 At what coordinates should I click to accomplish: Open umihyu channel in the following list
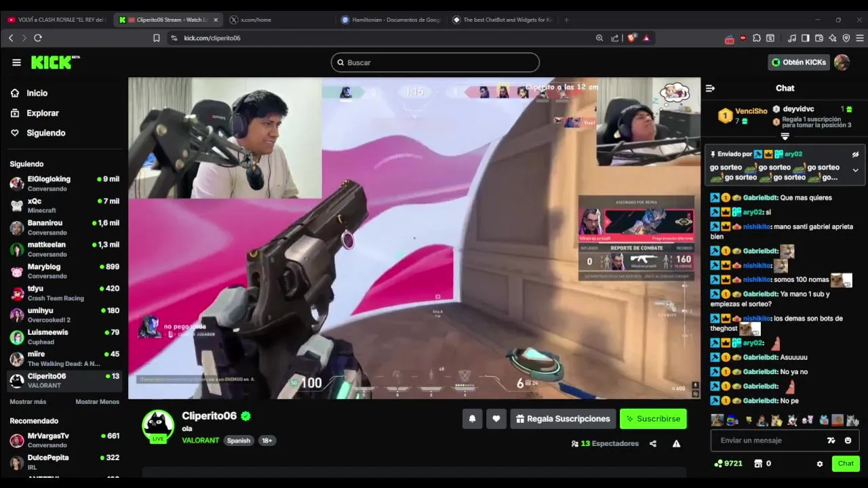(64, 314)
